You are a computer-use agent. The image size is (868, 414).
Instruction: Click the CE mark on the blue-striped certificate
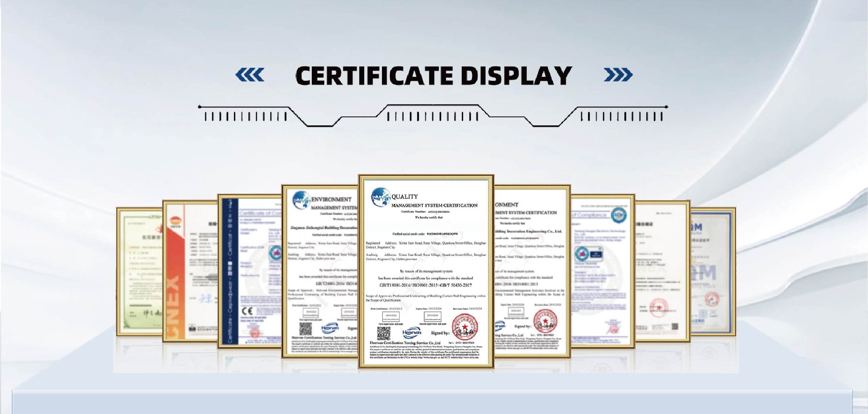[248, 311]
